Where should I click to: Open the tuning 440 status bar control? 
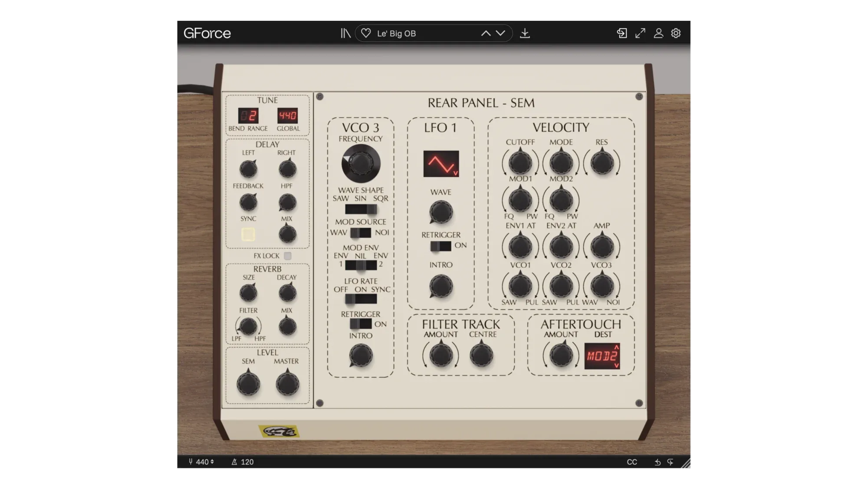click(201, 462)
